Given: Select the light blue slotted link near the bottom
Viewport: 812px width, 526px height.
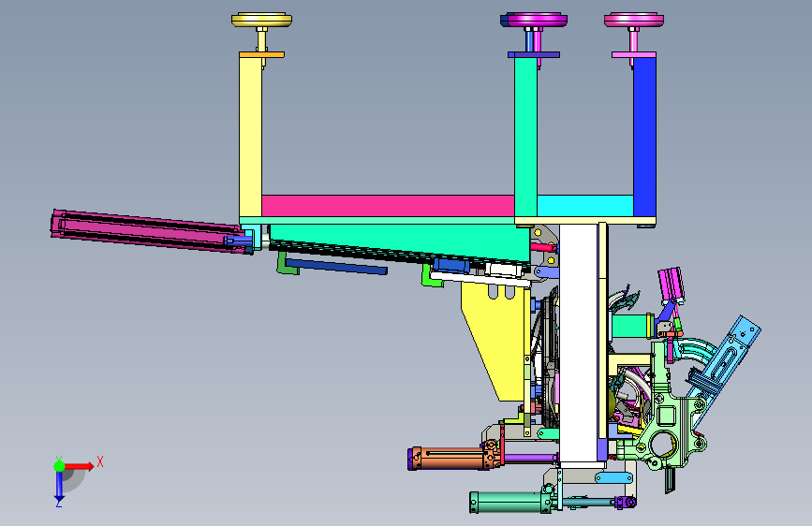Looking at the screenshot, I should (613, 478).
